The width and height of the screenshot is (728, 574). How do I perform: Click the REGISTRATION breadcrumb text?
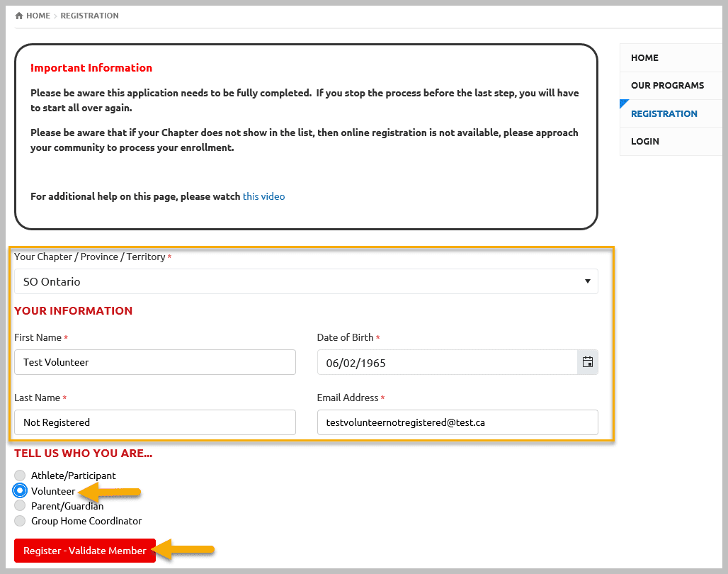click(x=90, y=16)
